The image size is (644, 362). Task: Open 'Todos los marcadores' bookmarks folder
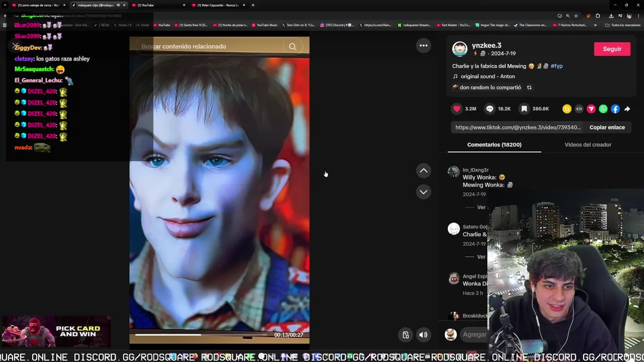pos(623,25)
